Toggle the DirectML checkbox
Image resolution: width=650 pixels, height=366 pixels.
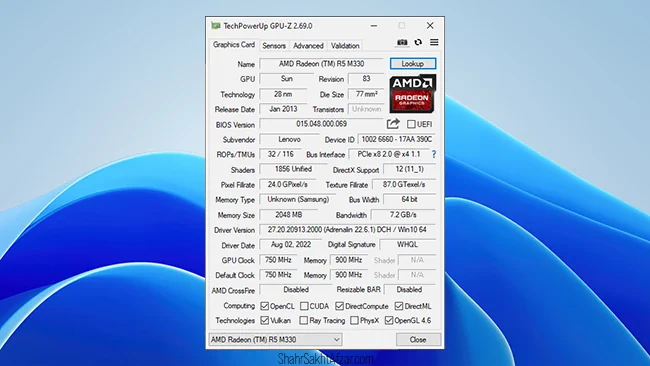point(399,306)
